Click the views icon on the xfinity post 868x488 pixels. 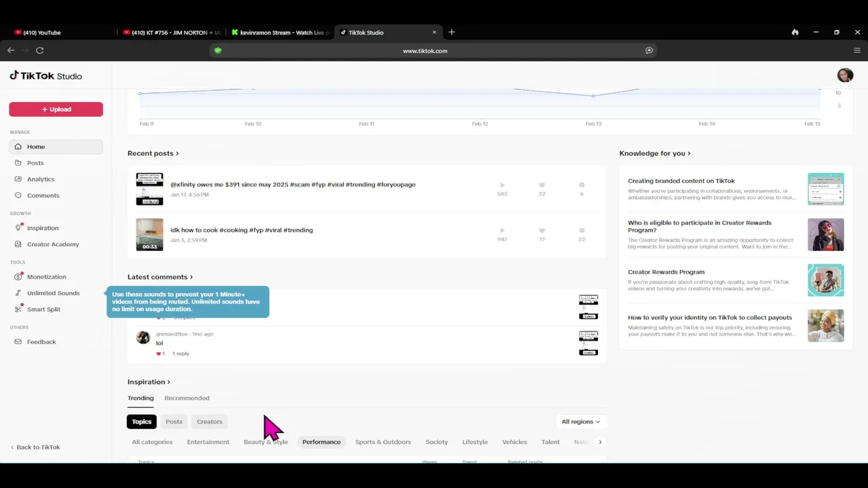(x=502, y=185)
